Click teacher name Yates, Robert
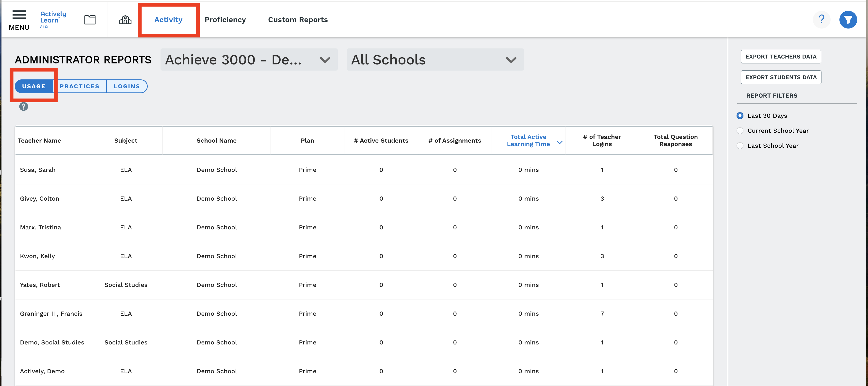 [x=40, y=285]
